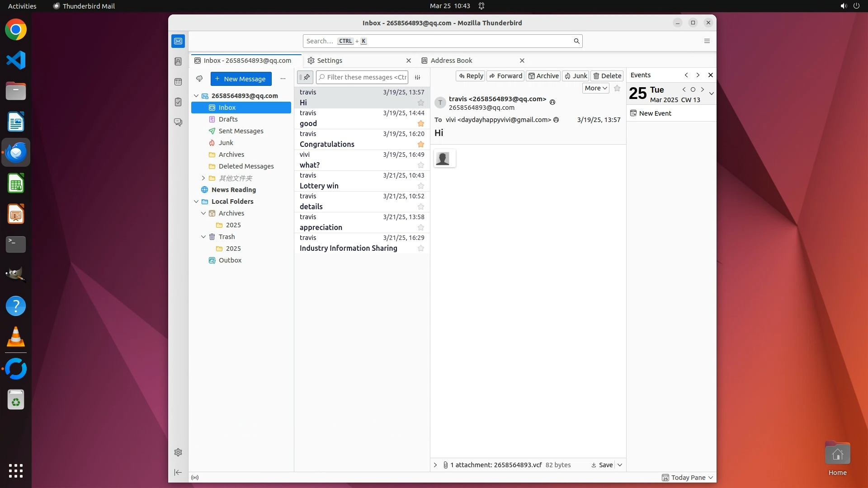Image resolution: width=868 pixels, height=488 pixels.
Task: Open Settings gear in spaces toolbar
Action: click(x=178, y=452)
